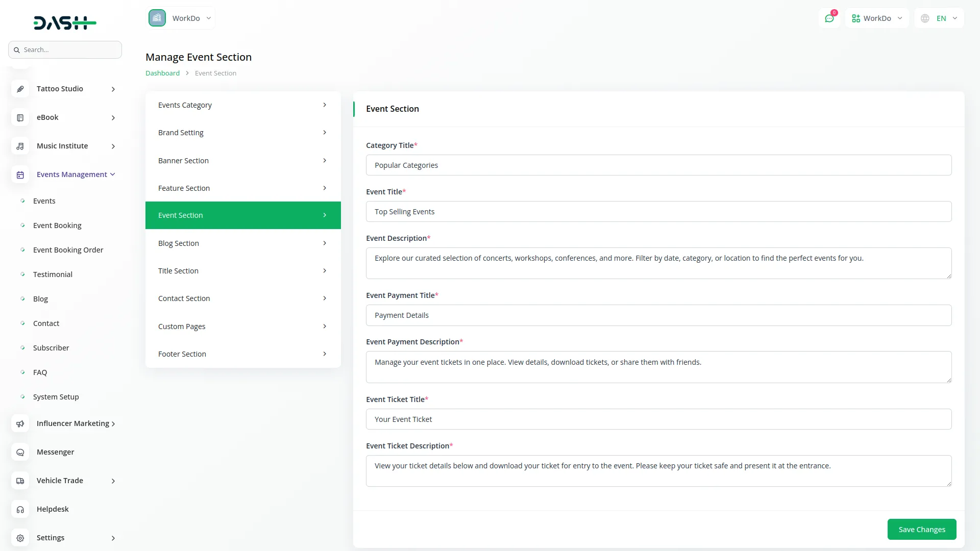Click the Vehicle Trade truck icon

tap(20, 481)
